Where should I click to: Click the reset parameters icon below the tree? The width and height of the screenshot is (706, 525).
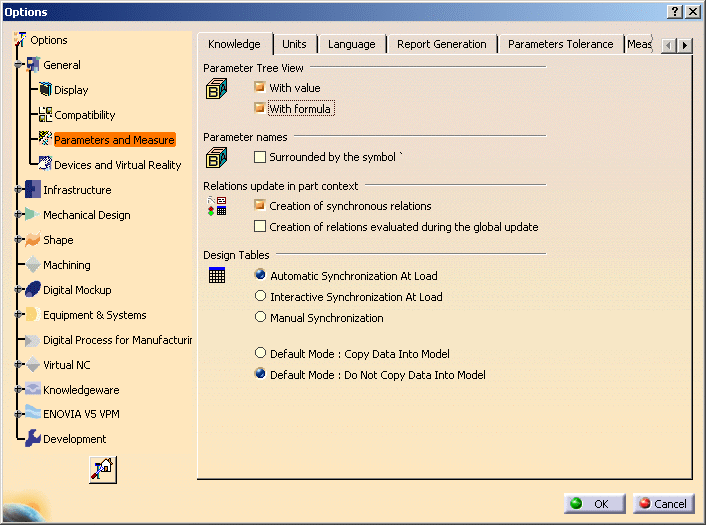click(x=103, y=469)
